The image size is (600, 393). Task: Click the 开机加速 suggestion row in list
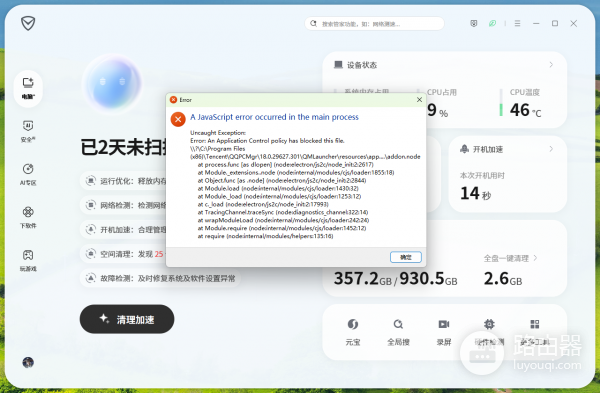pyautogui.click(x=123, y=230)
